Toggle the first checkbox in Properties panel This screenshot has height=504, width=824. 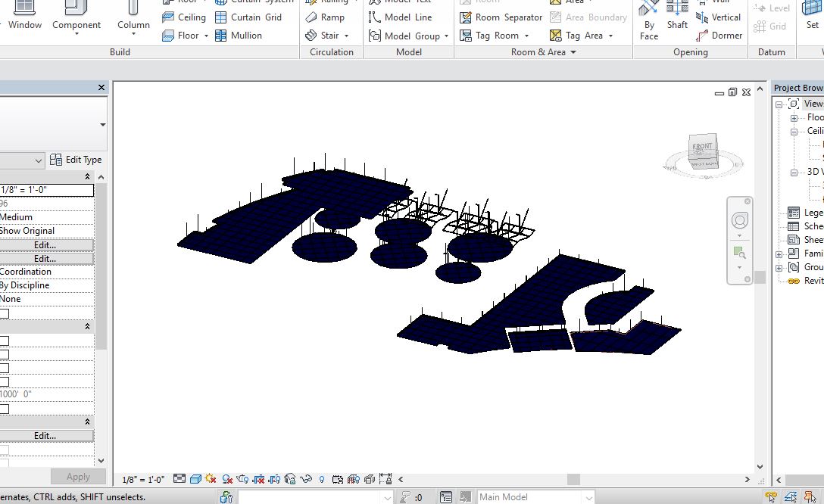(5, 313)
